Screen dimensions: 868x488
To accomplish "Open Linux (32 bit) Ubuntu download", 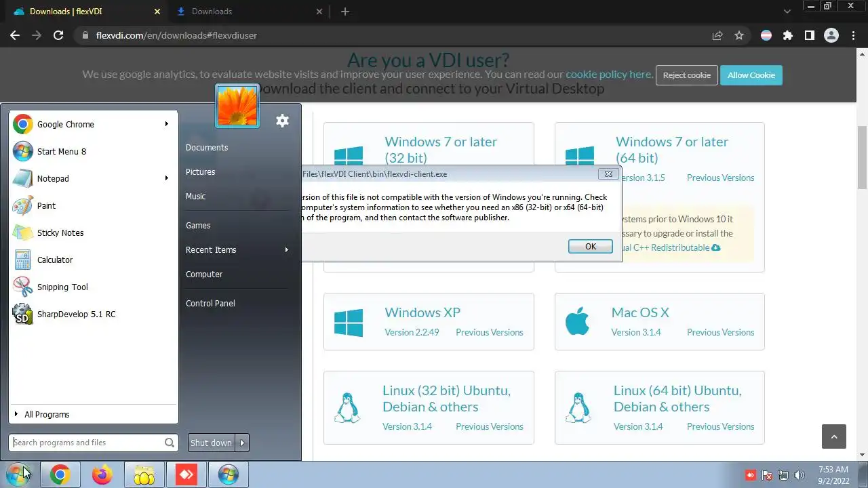I will 446,399.
